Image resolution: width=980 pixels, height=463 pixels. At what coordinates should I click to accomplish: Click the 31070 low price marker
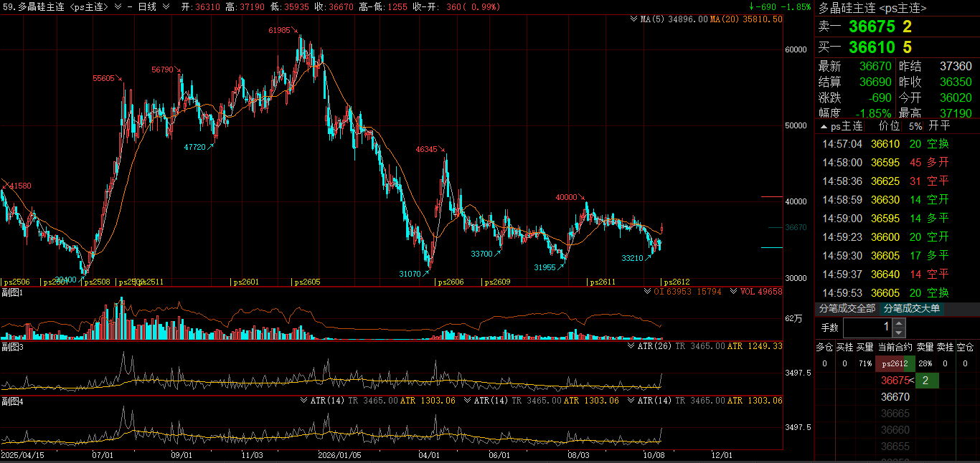click(410, 274)
